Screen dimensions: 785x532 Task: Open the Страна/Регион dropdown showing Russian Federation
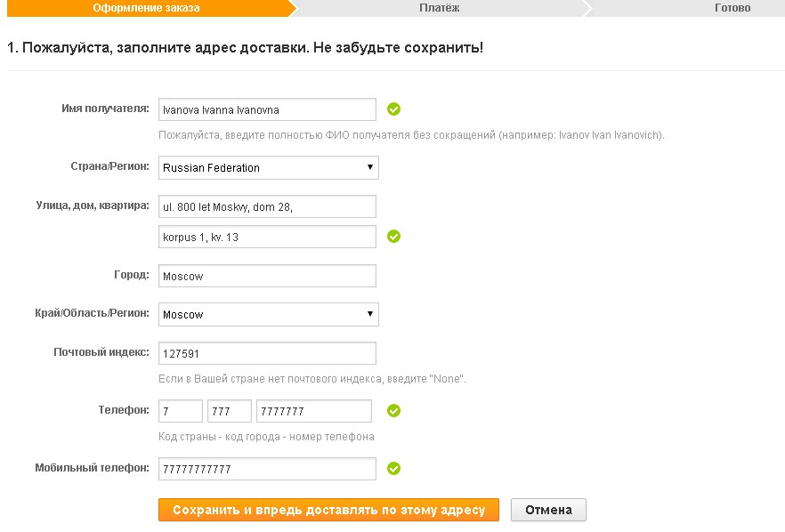pyautogui.click(x=269, y=167)
